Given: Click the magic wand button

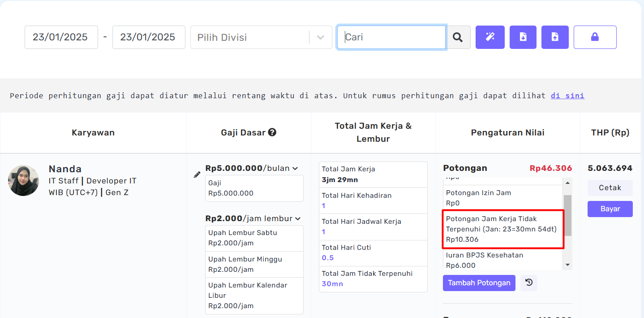Looking at the screenshot, I should pyautogui.click(x=490, y=37).
